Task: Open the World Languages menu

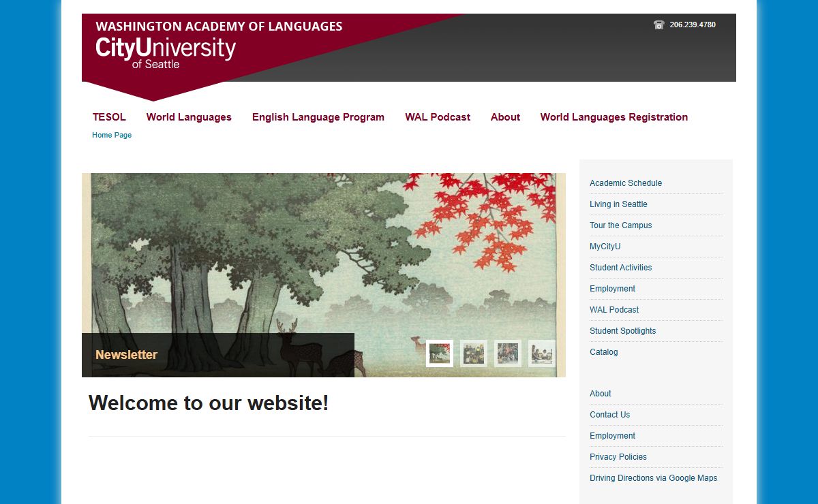Action: coord(189,117)
